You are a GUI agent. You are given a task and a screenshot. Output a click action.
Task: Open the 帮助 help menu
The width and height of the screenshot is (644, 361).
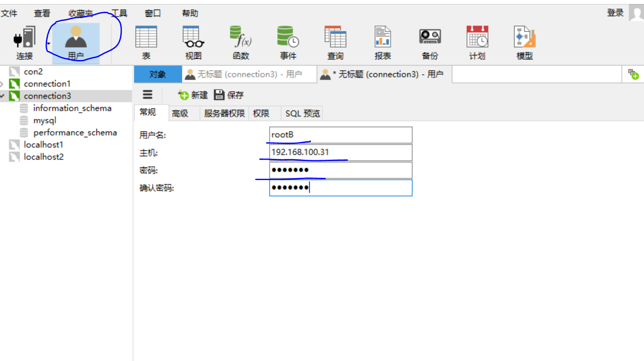[x=190, y=14]
